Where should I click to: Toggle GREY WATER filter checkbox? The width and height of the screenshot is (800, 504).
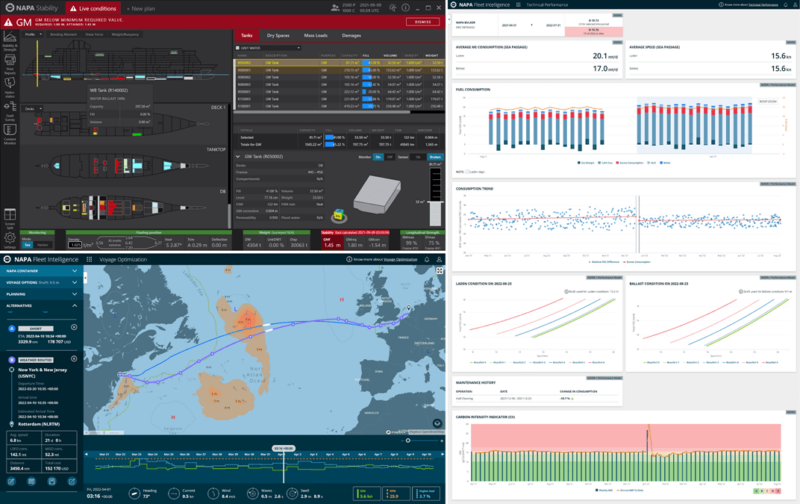(x=237, y=48)
